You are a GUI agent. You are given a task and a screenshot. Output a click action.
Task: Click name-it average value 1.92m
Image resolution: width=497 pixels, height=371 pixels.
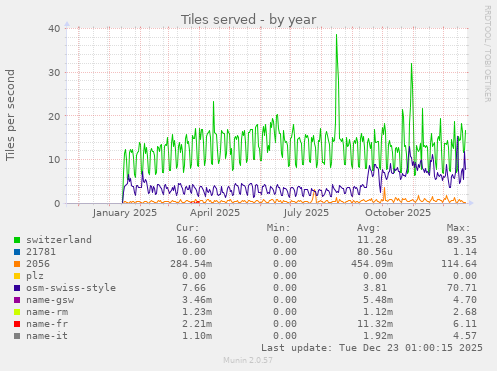[378, 336]
